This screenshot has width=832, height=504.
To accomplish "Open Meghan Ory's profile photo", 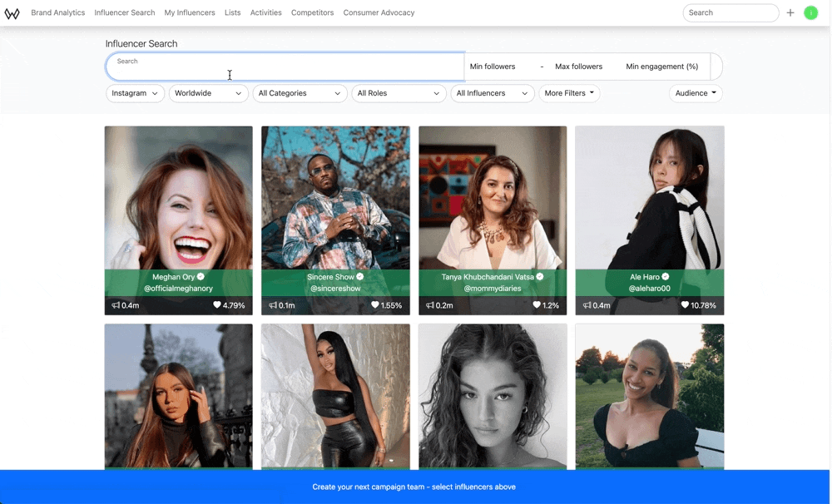I will [178, 197].
